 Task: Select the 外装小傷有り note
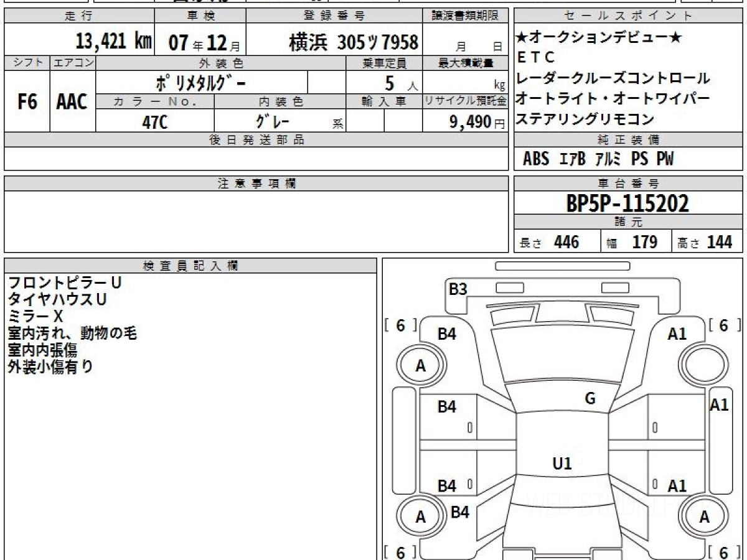pyautogui.click(x=50, y=366)
